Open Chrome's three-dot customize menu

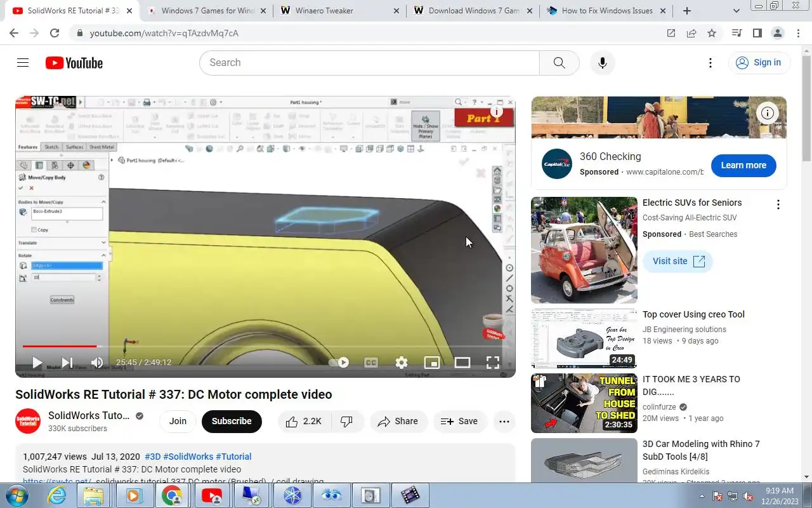click(797, 33)
